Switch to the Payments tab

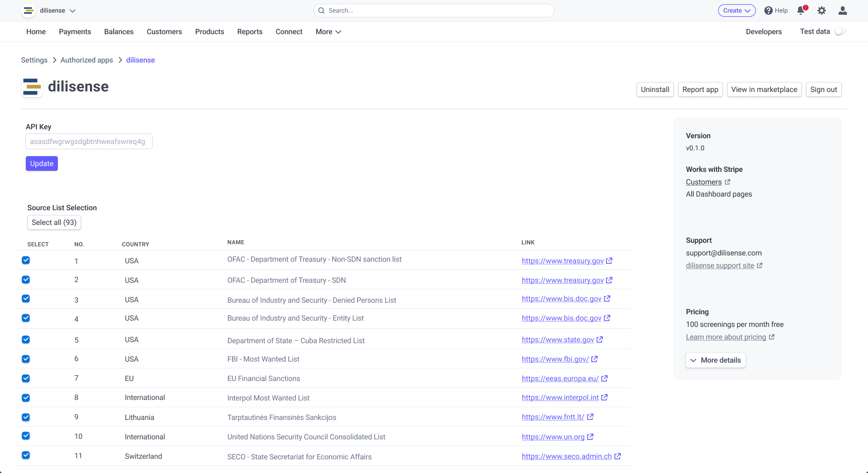click(75, 32)
